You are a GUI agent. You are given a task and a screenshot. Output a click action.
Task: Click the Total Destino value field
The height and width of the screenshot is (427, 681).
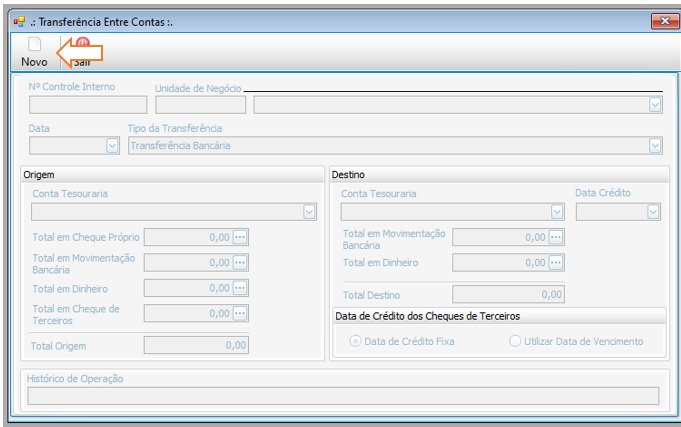pos(509,295)
